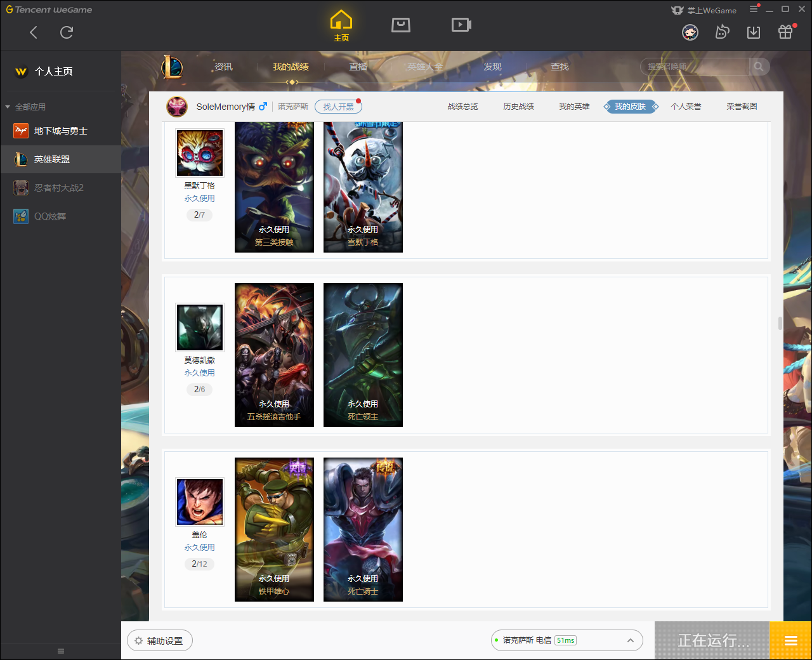Viewport: 812px width, 660px height.
Task: Switch to the 资讯 tab
Action: pyautogui.click(x=223, y=67)
